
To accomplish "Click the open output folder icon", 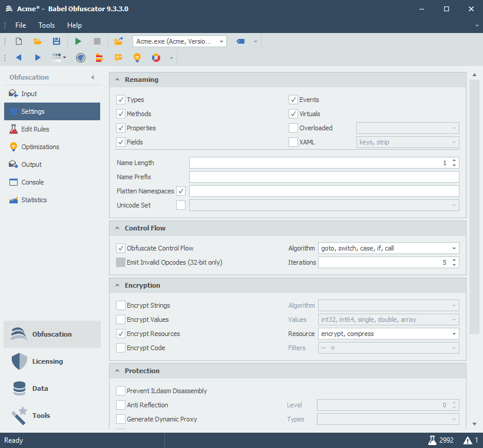I will 118,41.
